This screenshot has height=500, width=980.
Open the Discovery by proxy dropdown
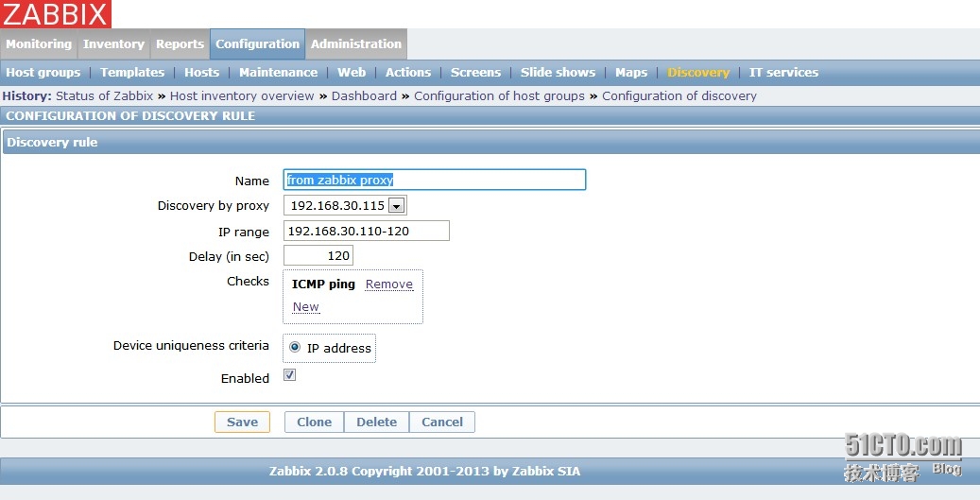(x=345, y=206)
